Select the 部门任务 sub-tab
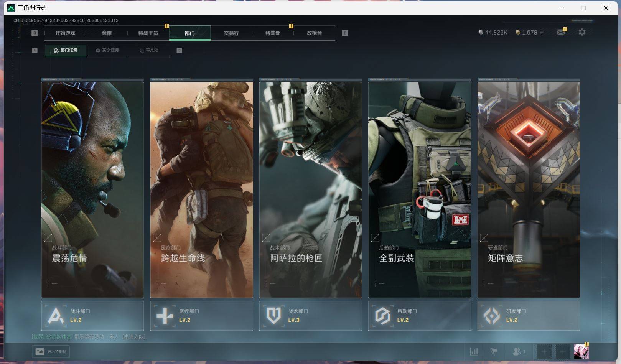Screen dimensions: 621x364 pyautogui.click(x=66, y=50)
